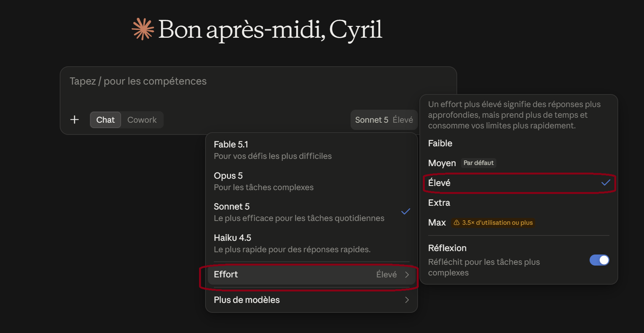644x333 pixels.
Task: Select the Sonnet 5 model
Action: (311, 212)
